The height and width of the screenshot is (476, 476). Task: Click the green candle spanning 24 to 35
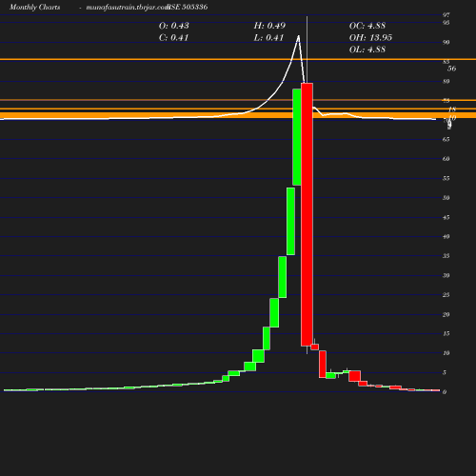click(x=283, y=277)
